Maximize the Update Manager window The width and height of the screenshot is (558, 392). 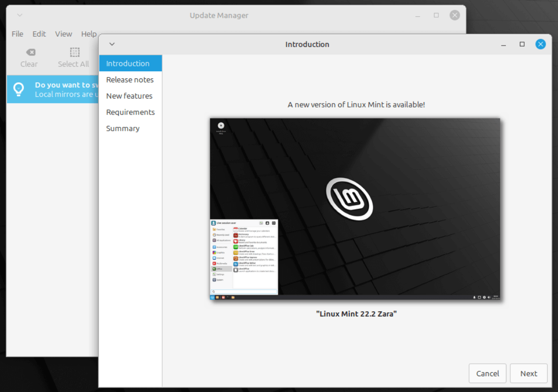point(436,15)
